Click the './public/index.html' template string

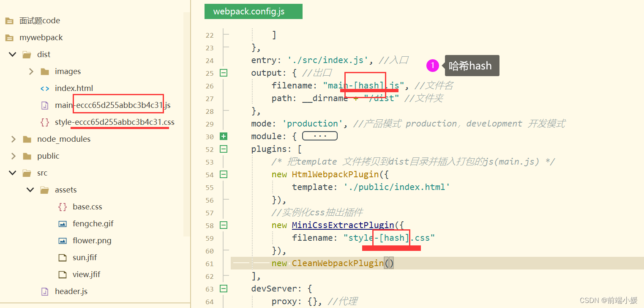click(397, 187)
